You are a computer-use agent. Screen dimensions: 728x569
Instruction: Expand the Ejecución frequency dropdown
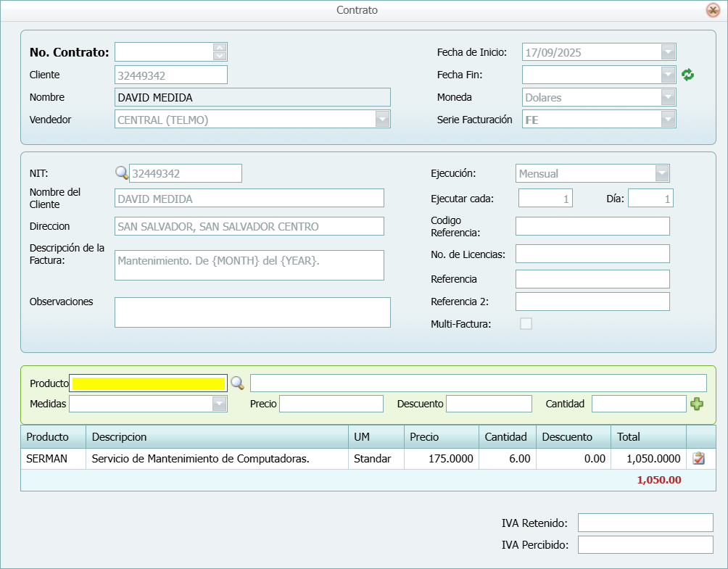click(x=661, y=173)
